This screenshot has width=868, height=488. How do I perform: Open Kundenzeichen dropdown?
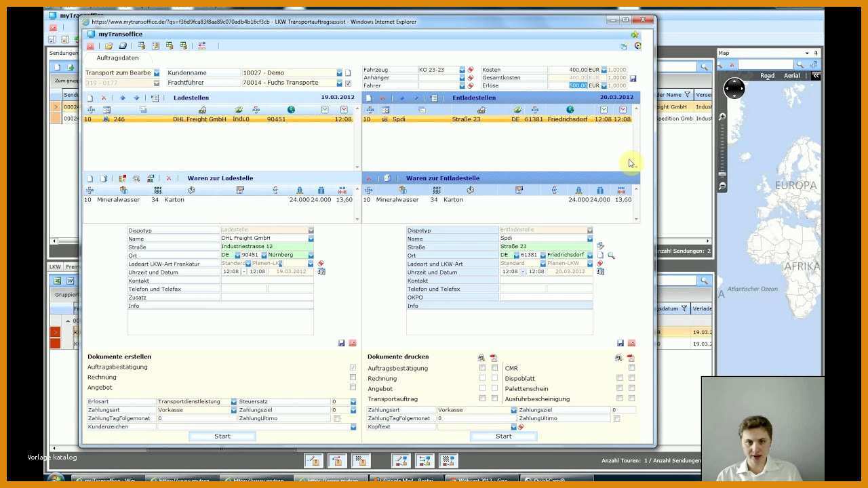click(x=353, y=426)
